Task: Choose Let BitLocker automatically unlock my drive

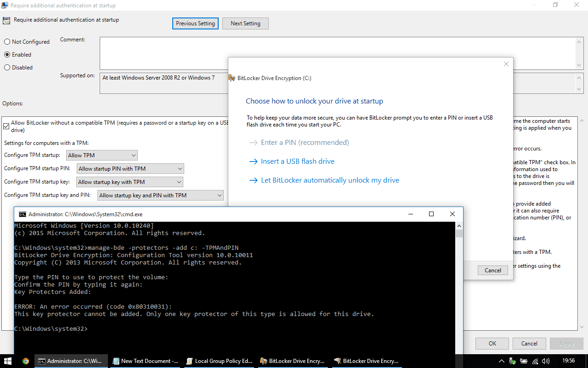Action: (x=324, y=180)
